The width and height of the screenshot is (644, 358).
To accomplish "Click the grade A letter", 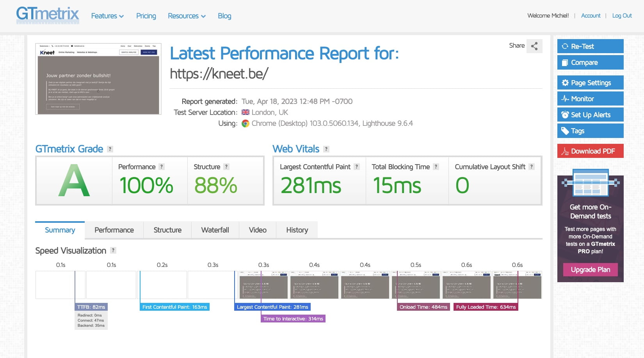I will 74,181.
